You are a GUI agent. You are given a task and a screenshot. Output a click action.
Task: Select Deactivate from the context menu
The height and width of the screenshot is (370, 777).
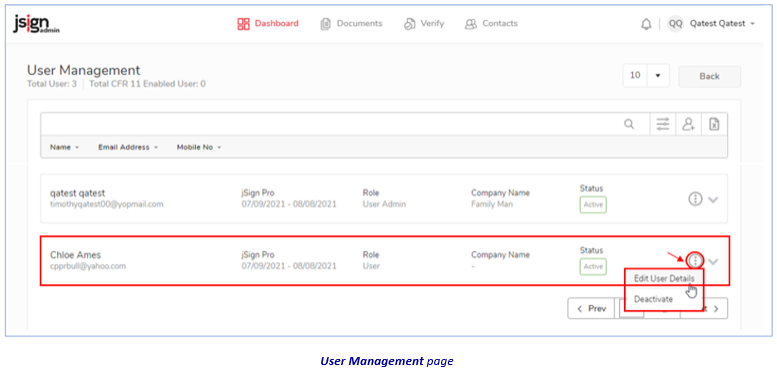point(654,299)
